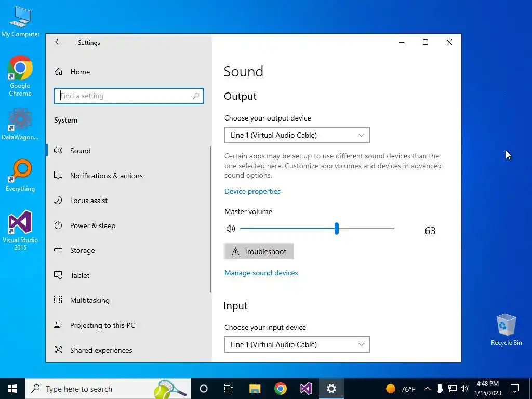Open Storage settings

coord(128,250)
